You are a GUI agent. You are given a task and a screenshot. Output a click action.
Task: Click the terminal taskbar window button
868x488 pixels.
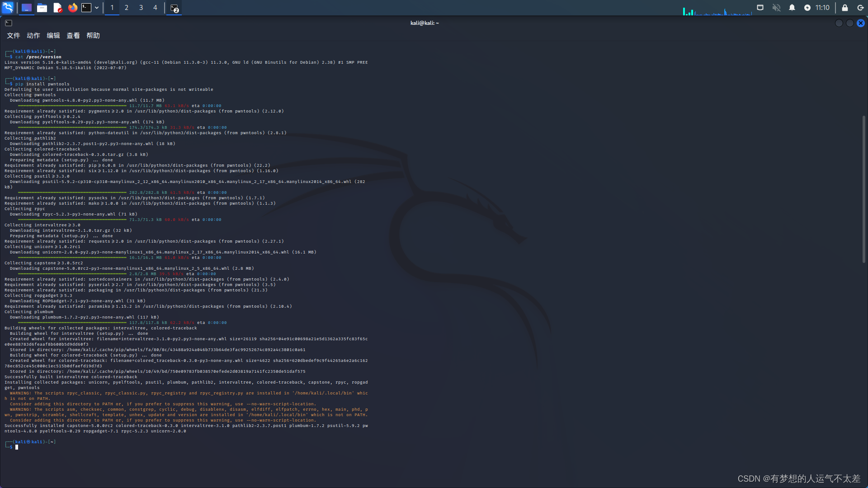click(x=175, y=8)
